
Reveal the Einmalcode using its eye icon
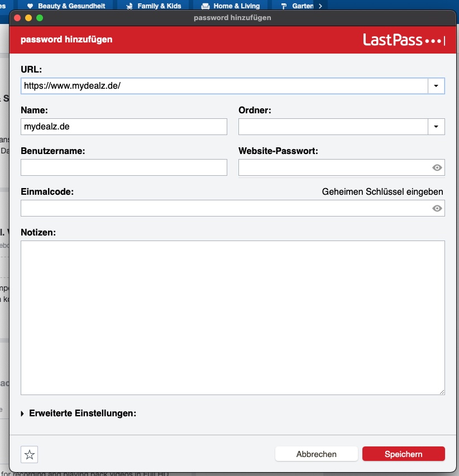coord(437,209)
